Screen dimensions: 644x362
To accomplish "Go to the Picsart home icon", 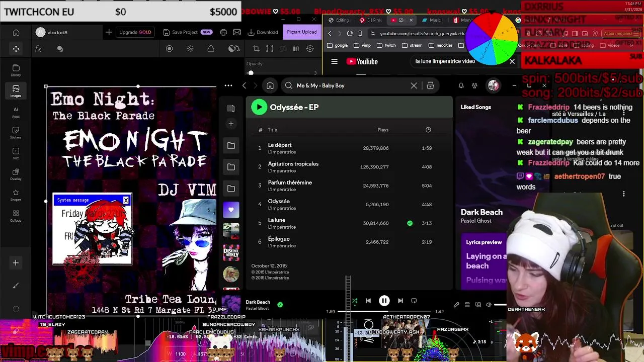I will pos(16,33).
